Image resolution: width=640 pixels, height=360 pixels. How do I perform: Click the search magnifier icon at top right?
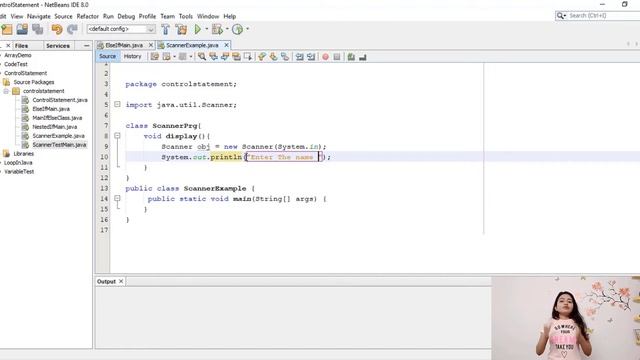[561, 16]
